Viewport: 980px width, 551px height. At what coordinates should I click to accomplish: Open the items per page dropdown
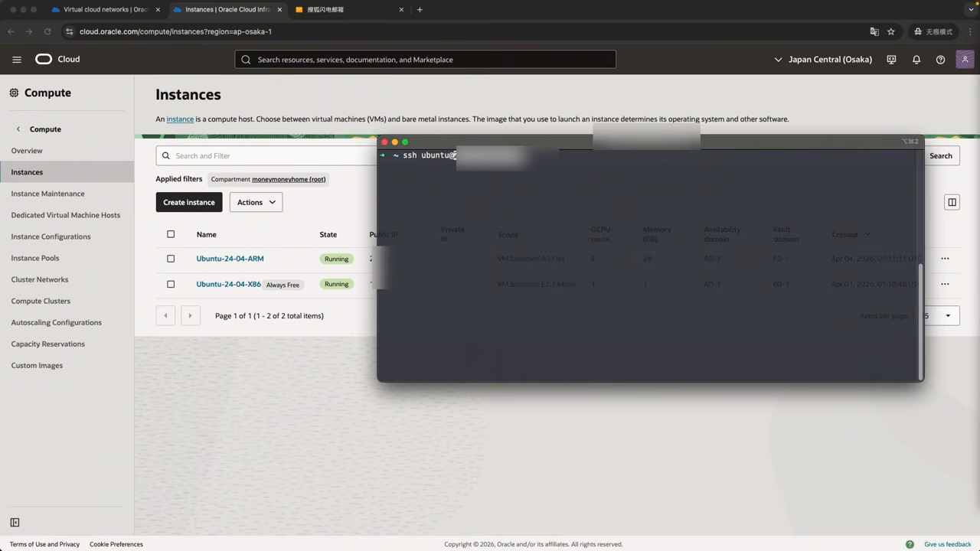[x=941, y=315]
